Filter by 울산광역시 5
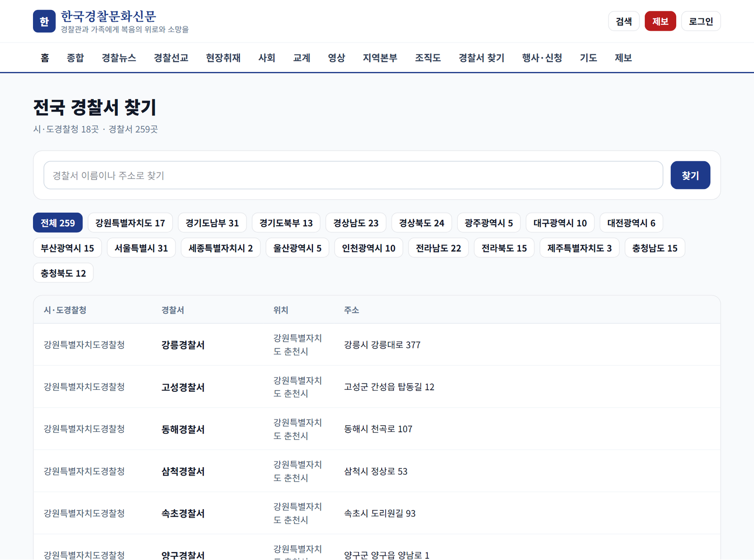The image size is (754, 560). point(297,248)
